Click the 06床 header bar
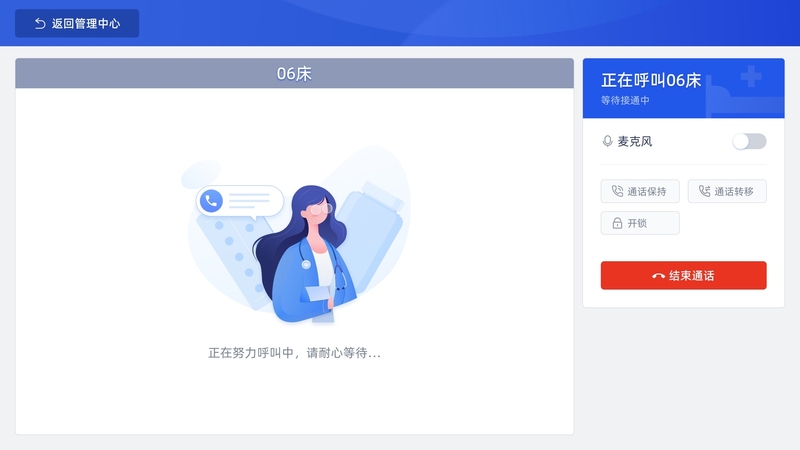Screen dimensions: 800x450 point(294,73)
